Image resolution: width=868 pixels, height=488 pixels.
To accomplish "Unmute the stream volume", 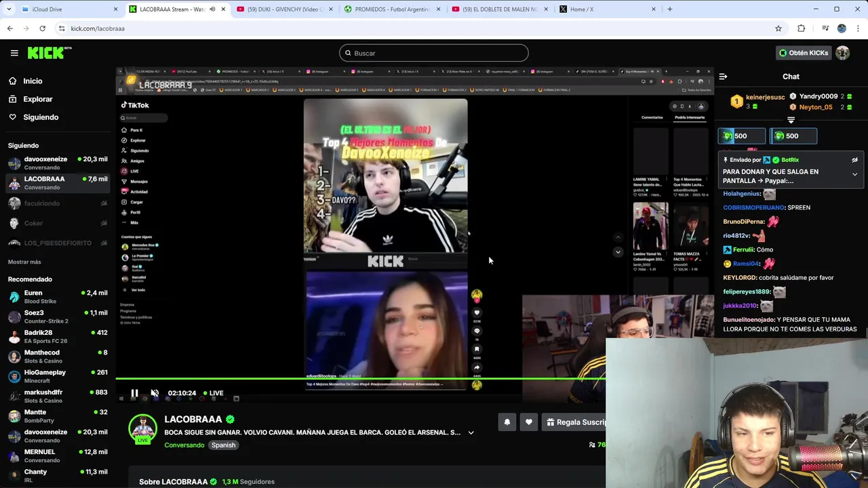I will 155,393.
